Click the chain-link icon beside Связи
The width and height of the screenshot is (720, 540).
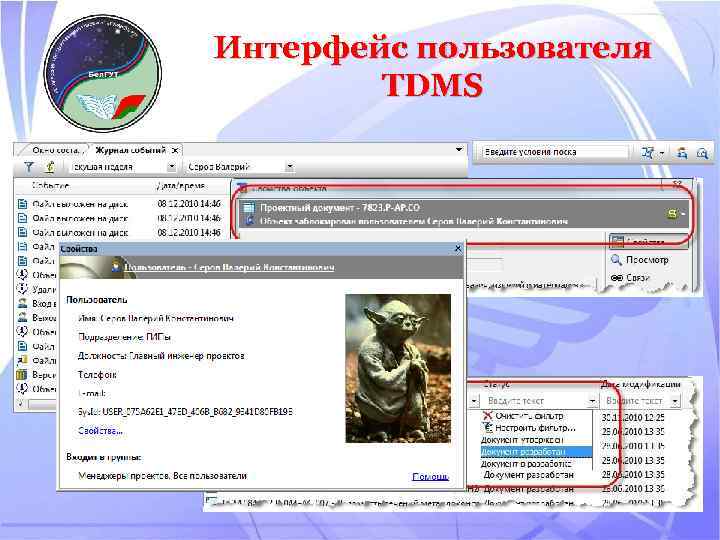(x=617, y=278)
